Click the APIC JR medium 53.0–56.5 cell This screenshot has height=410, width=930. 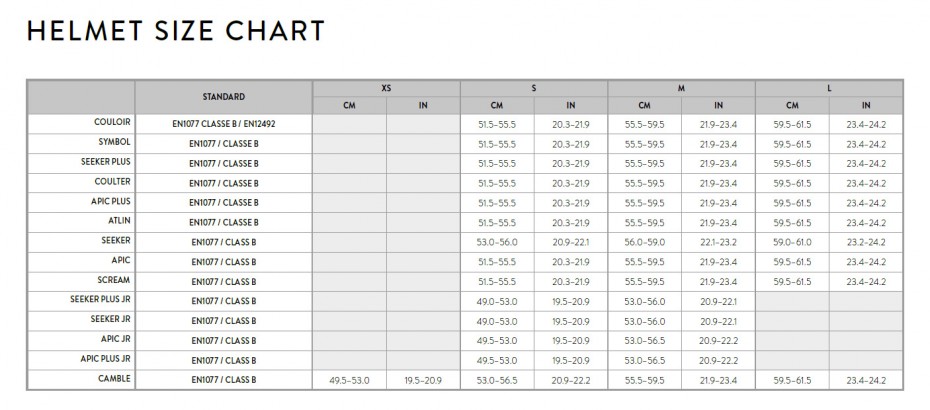pyautogui.click(x=645, y=341)
